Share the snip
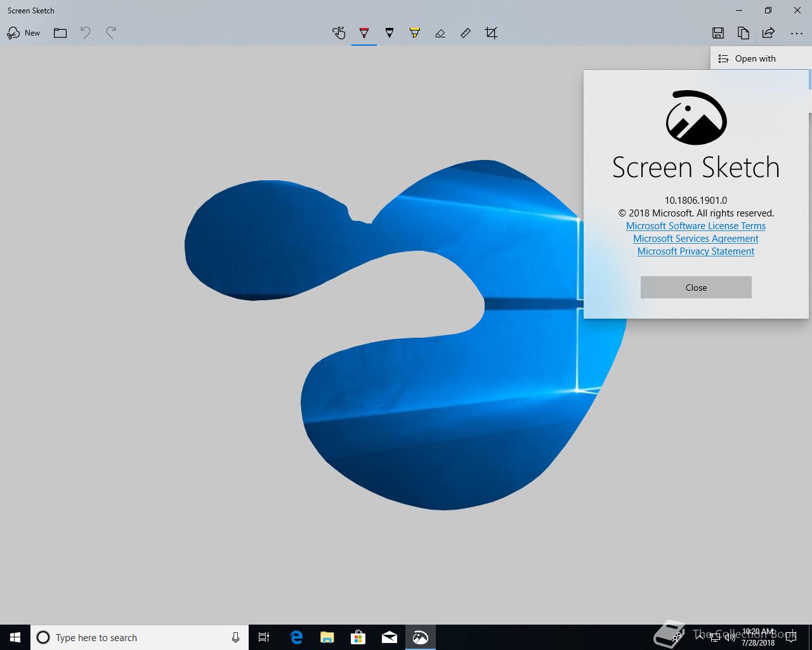Viewport: 812px width, 650px height. click(768, 33)
